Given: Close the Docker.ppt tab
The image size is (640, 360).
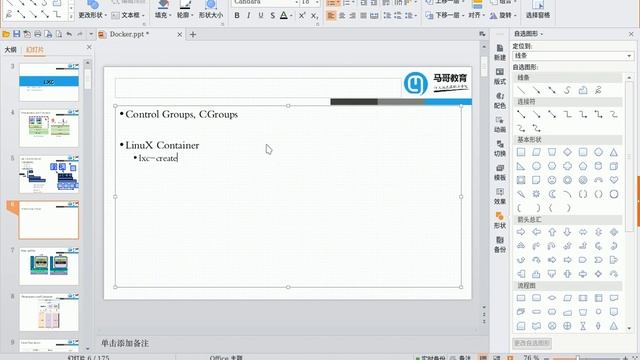Looking at the screenshot, I should (x=179, y=35).
